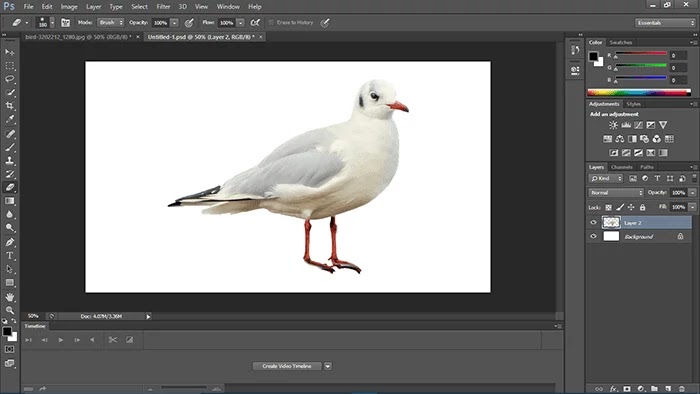Delete layer using the trash icon

(x=682, y=389)
